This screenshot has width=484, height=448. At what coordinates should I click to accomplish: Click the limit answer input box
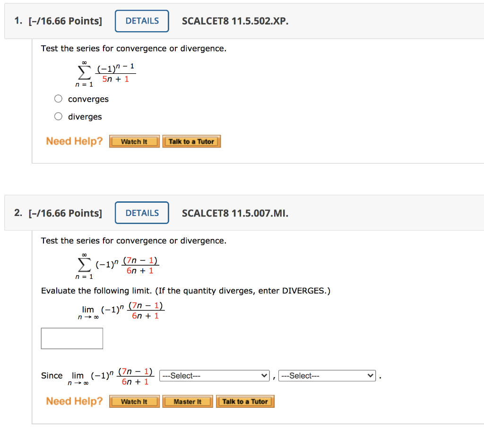coord(72,338)
